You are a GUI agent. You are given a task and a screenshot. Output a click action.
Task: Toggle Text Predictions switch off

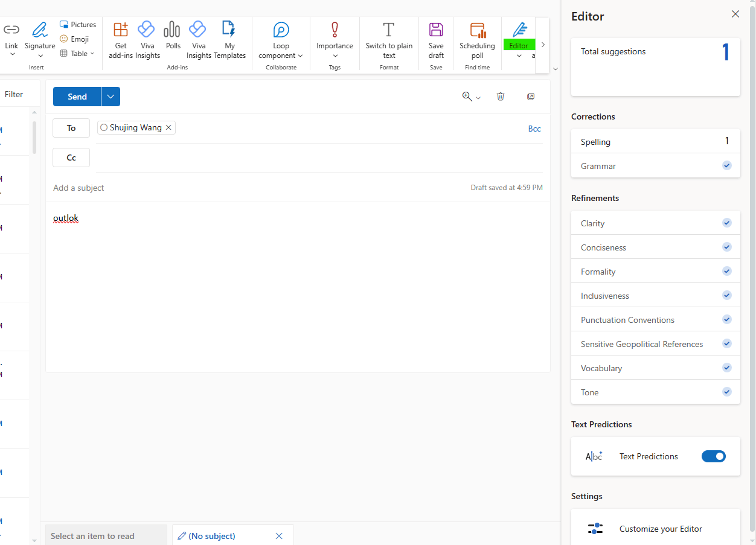(714, 456)
